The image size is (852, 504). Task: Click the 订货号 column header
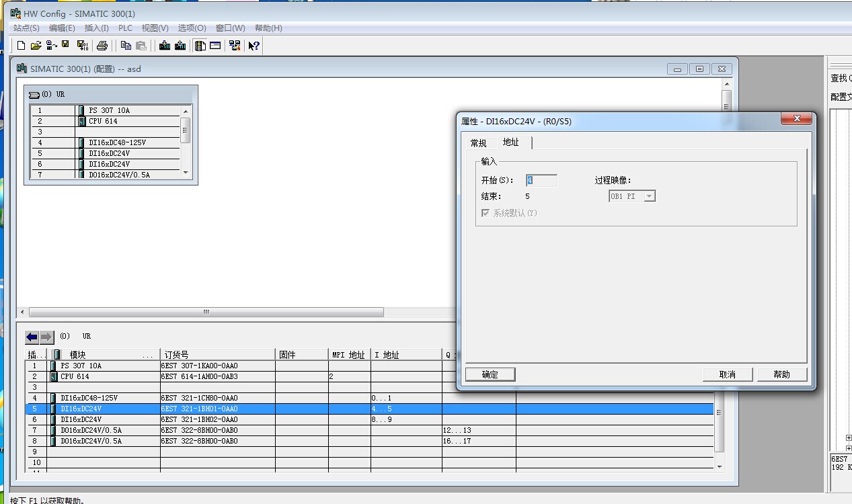point(218,354)
